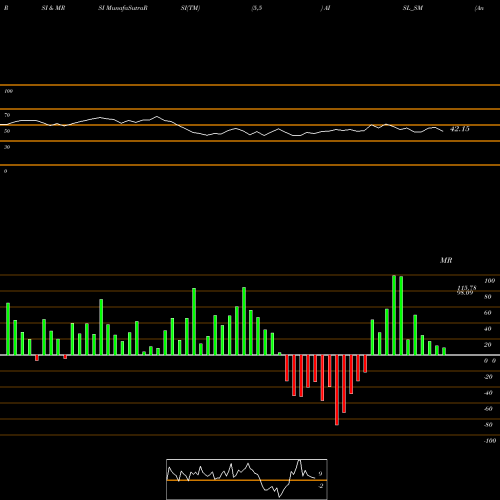Click the 30 level label on RSI axis
Image resolution: width=500 pixels, height=500 pixels.
pos(7,147)
